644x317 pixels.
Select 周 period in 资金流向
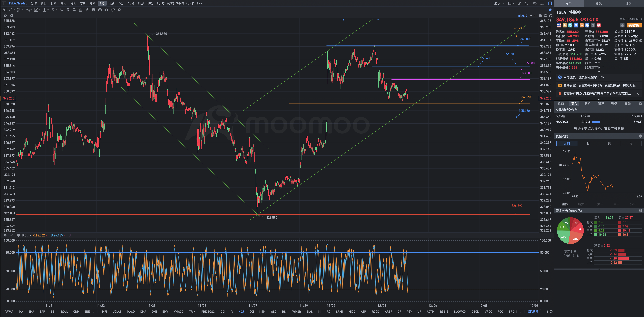610,143
